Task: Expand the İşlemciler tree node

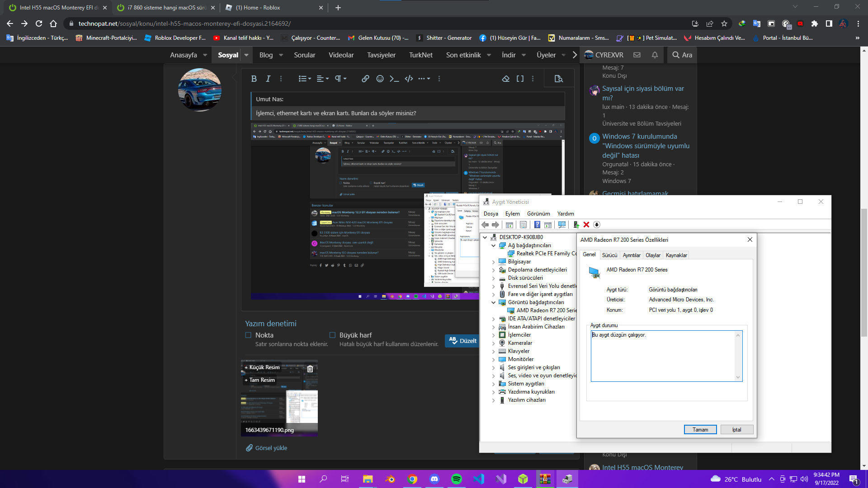Action: [493, 335]
